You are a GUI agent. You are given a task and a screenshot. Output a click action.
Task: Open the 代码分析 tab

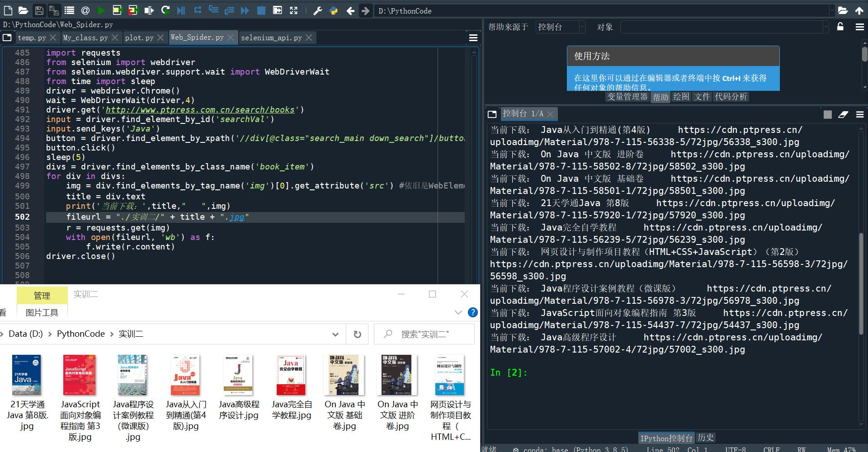pos(731,97)
